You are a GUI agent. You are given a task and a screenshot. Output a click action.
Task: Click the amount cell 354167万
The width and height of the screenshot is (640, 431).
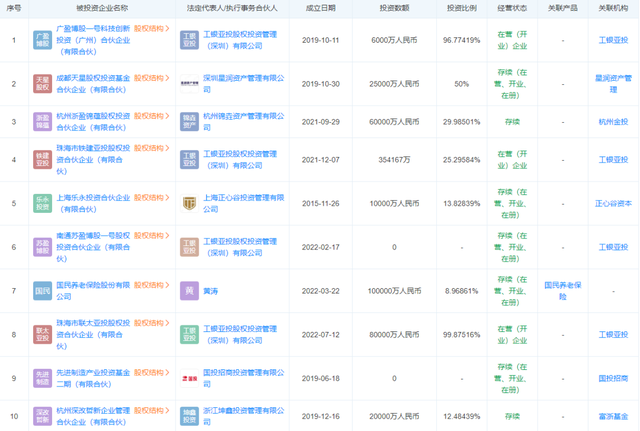(394, 160)
